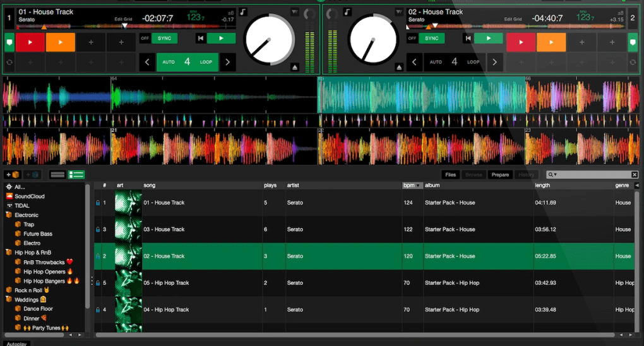Open the deck 1 tempo dropdown arrow
This screenshot has height=346, width=644.
[x=294, y=12]
